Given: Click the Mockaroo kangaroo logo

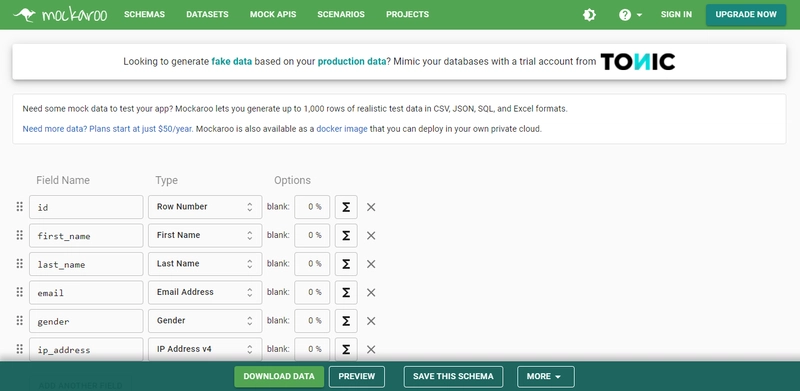Looking at the screenshot, I should point(60,15).
